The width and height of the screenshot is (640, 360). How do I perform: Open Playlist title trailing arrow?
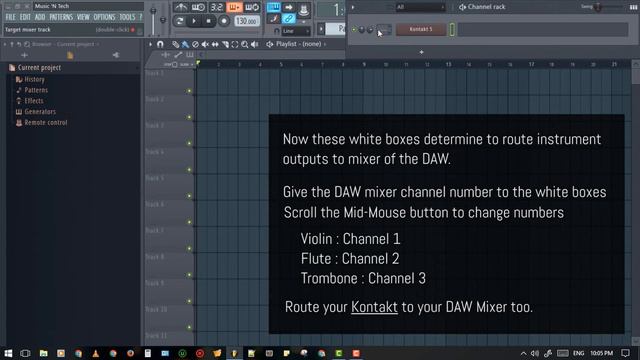click(325, 44)
